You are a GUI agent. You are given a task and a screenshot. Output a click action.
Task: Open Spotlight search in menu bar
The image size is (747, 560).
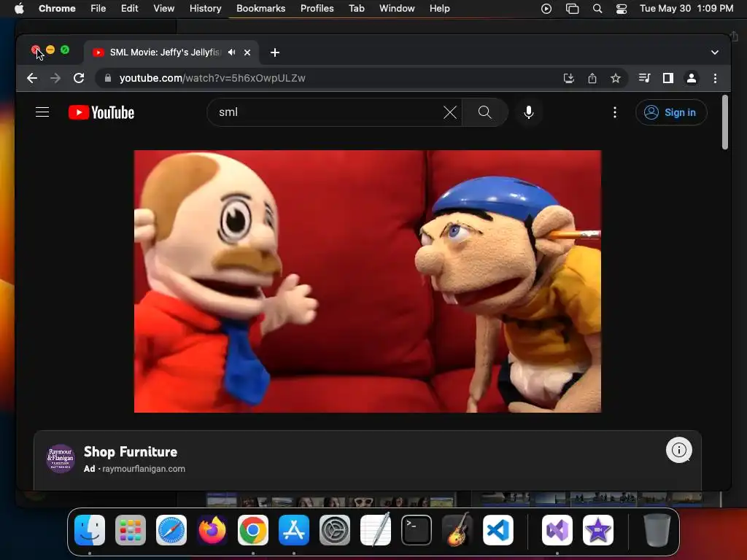[597, 9]
